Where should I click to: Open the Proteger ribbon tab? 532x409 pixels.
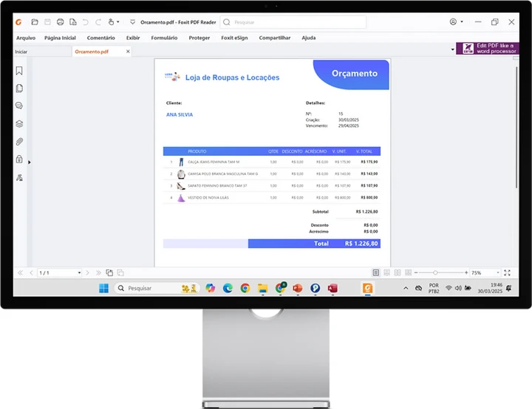[199, 38]
